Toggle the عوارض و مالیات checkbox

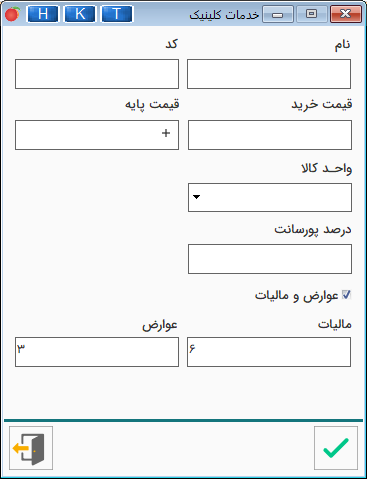coord(346,295)
